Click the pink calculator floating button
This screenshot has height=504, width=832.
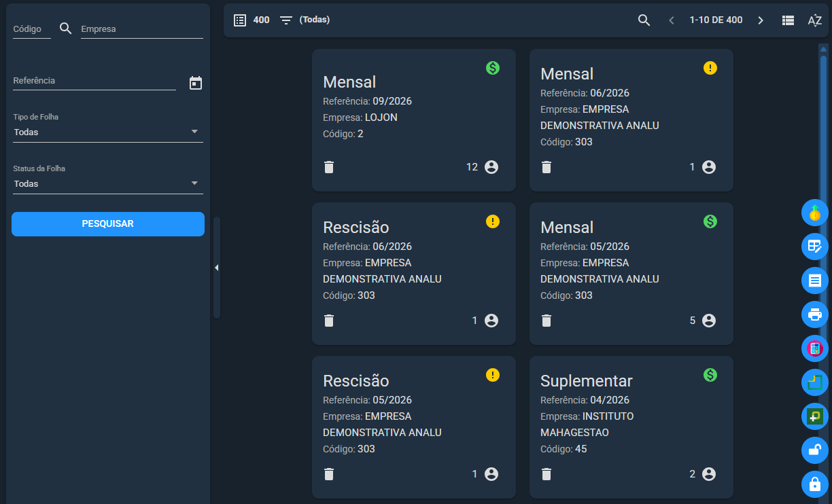point(815,348)
